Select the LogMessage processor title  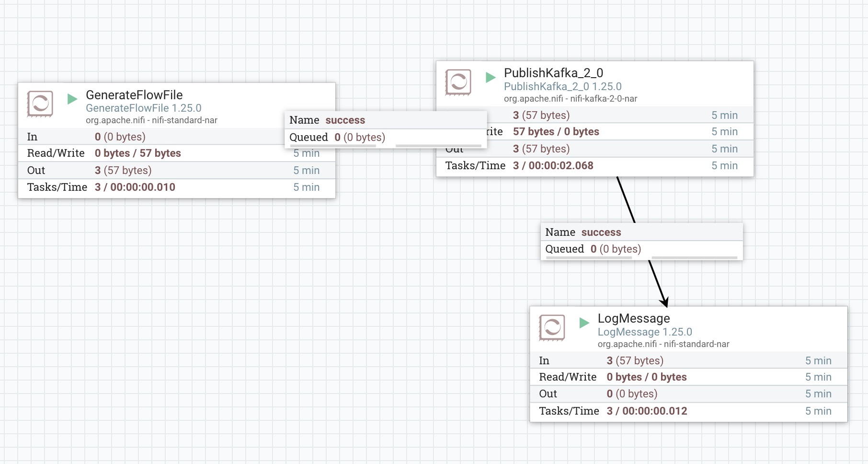coord(634,318)
